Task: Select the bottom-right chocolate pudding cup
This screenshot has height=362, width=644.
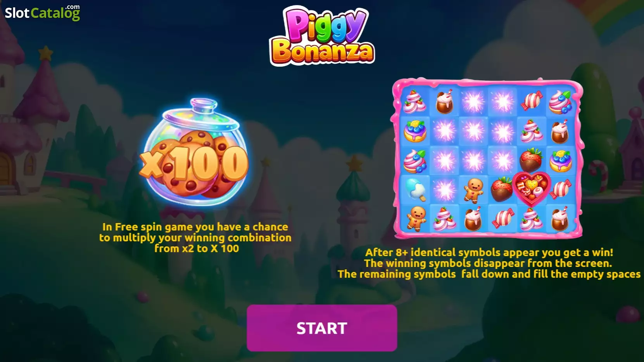Action: 560,219
